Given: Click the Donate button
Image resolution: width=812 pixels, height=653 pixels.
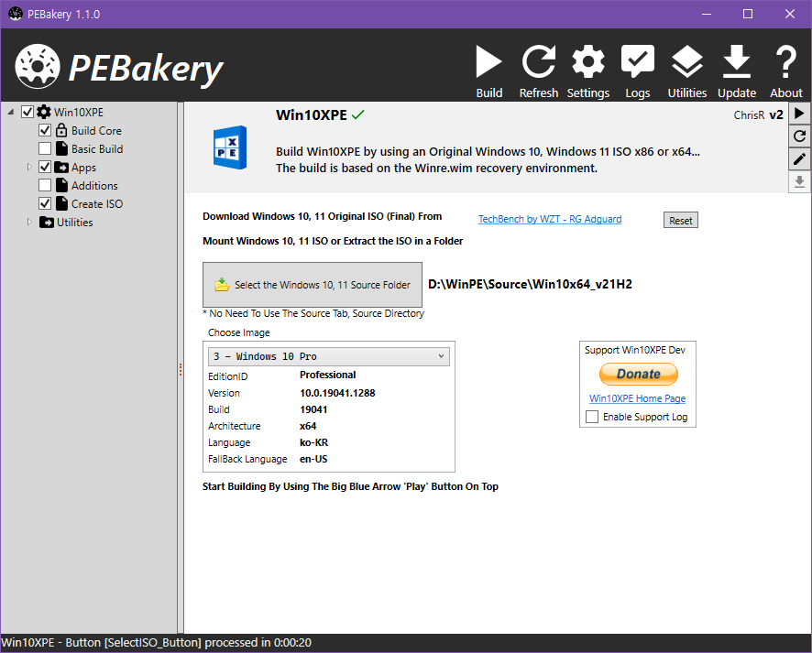Looking at the screenshot, I should (639, 374).
